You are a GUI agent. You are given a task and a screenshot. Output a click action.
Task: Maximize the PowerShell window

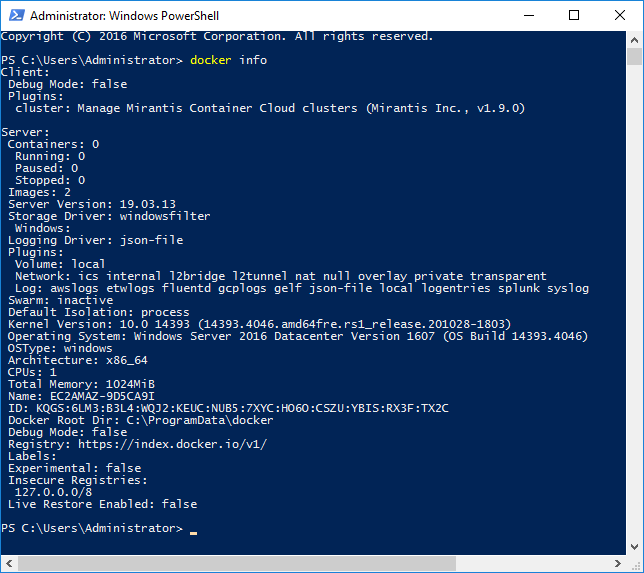[574, 15]
